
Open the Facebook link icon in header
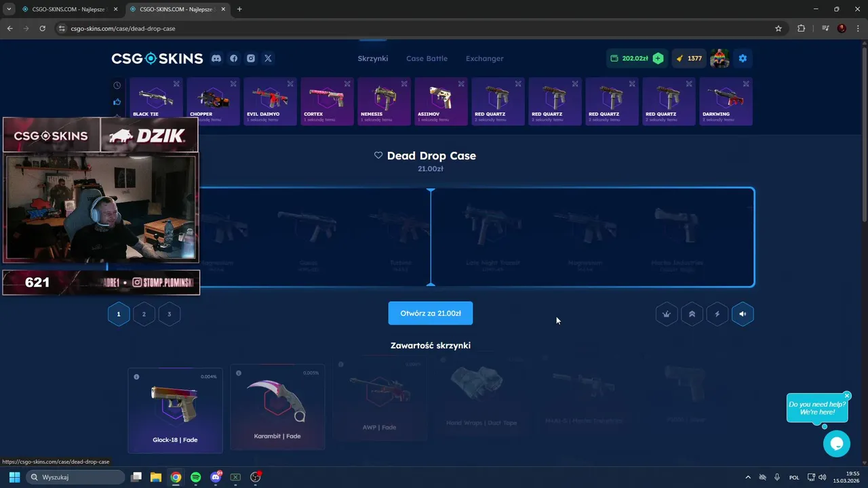[233, 58]
